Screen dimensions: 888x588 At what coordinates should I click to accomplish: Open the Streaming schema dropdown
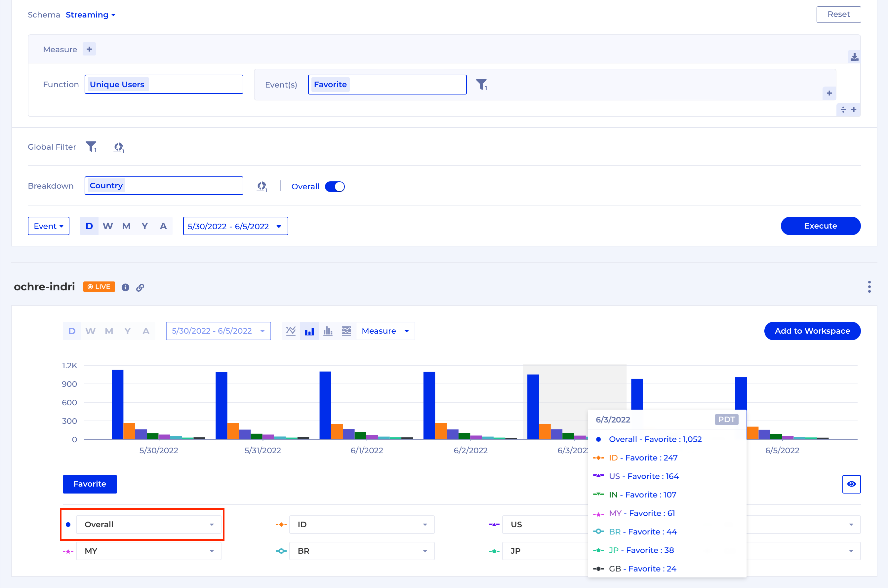coord(91,15)
